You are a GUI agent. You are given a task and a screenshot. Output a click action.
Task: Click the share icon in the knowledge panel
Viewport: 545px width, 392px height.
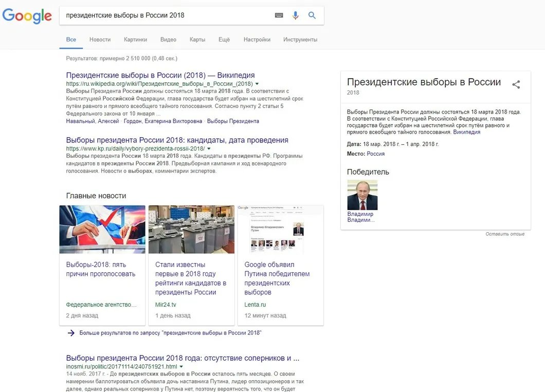click(516, 84)
